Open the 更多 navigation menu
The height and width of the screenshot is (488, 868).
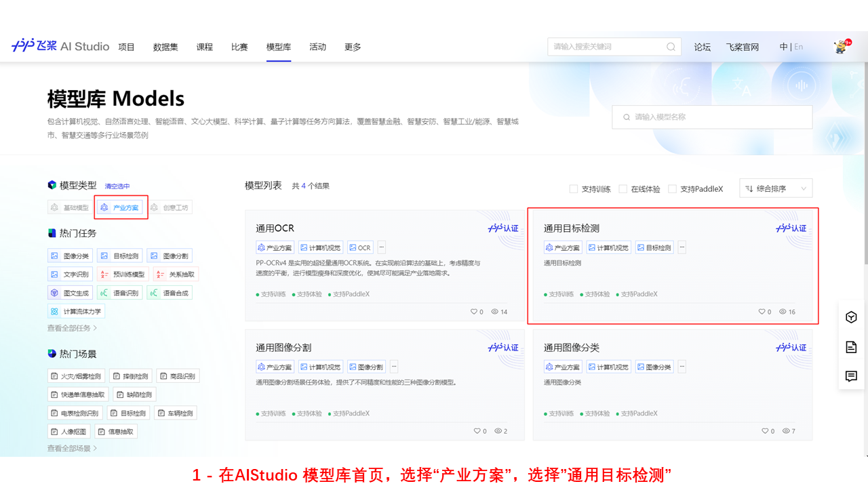(353, 47)
